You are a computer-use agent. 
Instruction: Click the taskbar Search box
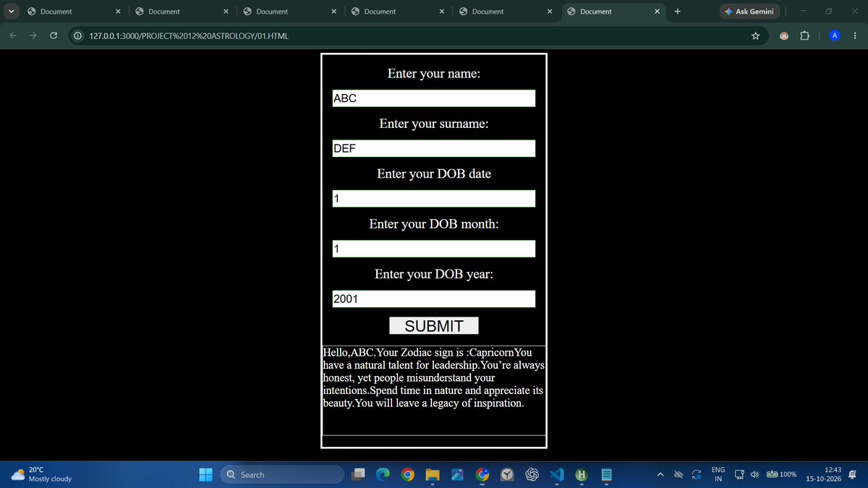pyautogui.click(x=282, y=474)
